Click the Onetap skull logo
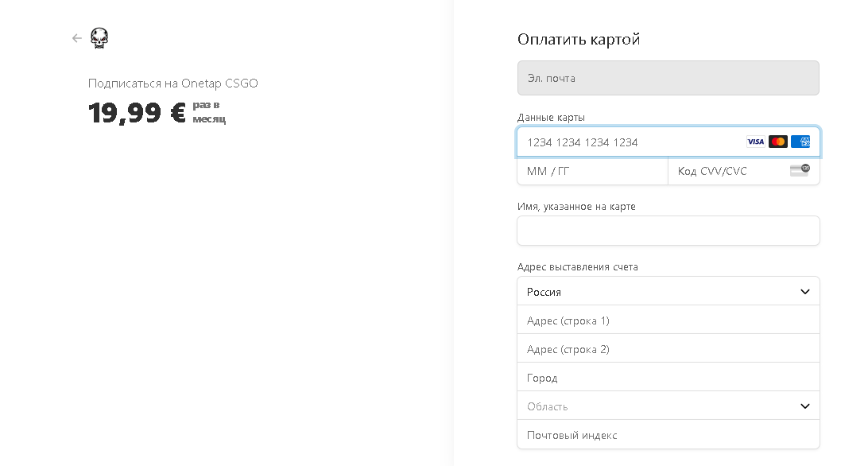Image resolution: width=868 pixels, height=466 pixels. point(99,38)
